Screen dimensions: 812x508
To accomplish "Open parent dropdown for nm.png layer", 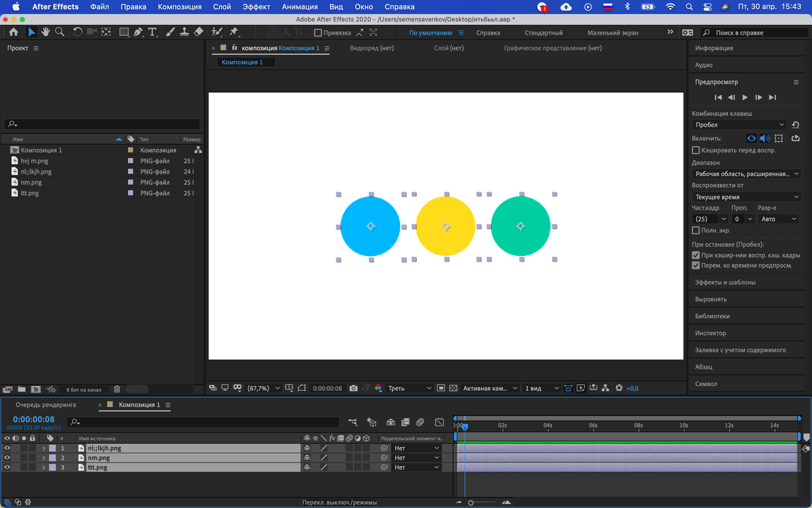I will point(416,458).
